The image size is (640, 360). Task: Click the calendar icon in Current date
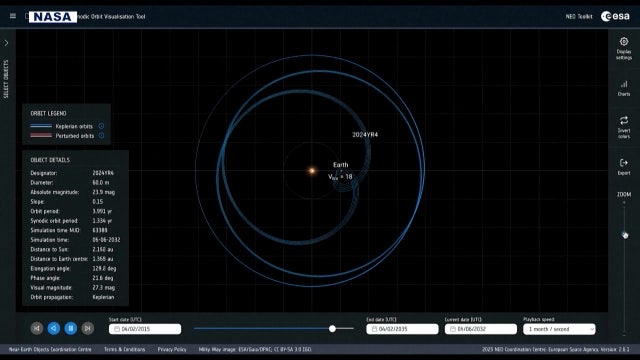click(453, 329)
